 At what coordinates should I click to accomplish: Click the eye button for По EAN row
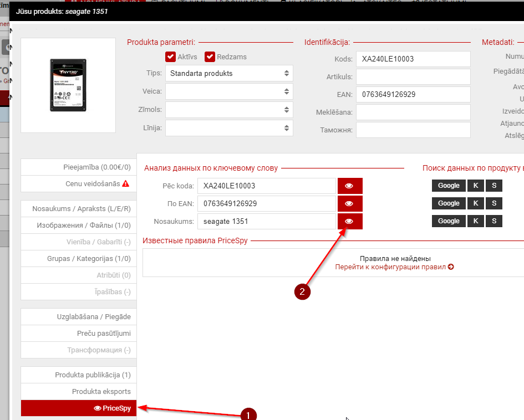coord(349,203)
